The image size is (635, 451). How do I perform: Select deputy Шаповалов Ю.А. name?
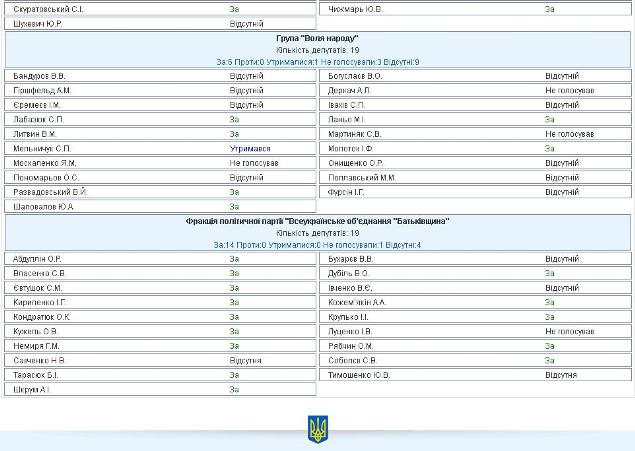[x=44, y=207]
